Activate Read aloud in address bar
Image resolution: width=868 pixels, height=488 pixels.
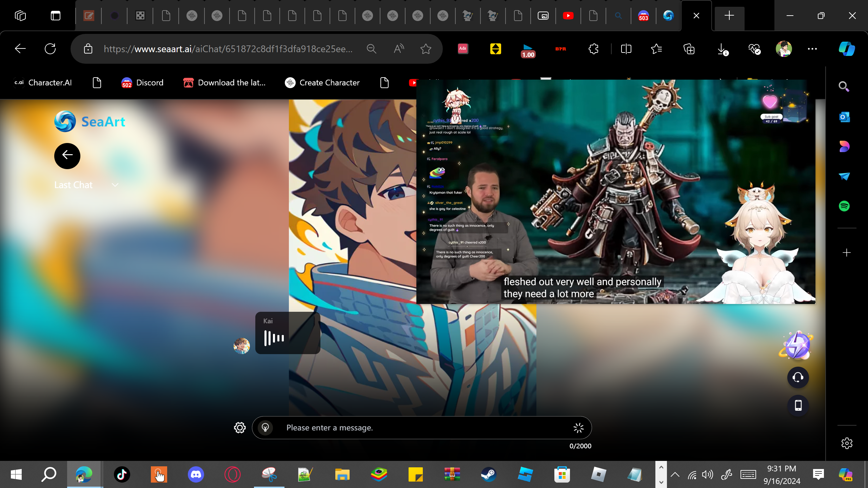tap(399, 49)
